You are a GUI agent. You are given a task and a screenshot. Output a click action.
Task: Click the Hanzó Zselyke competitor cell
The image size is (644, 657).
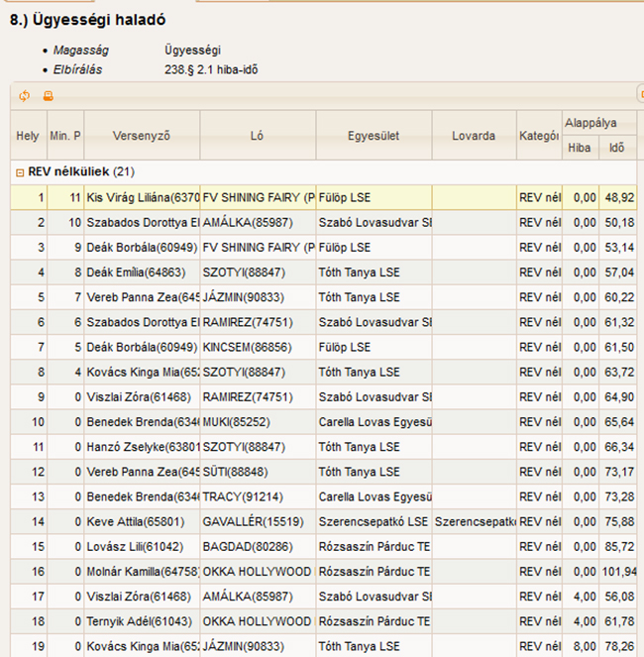pos(143,447)
